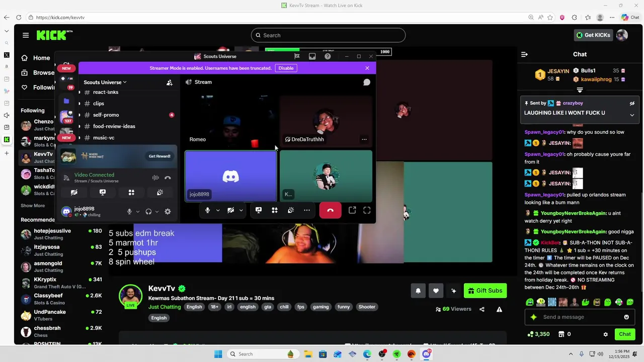Open options on DreDaTruthhh video tile

point(364,139)
